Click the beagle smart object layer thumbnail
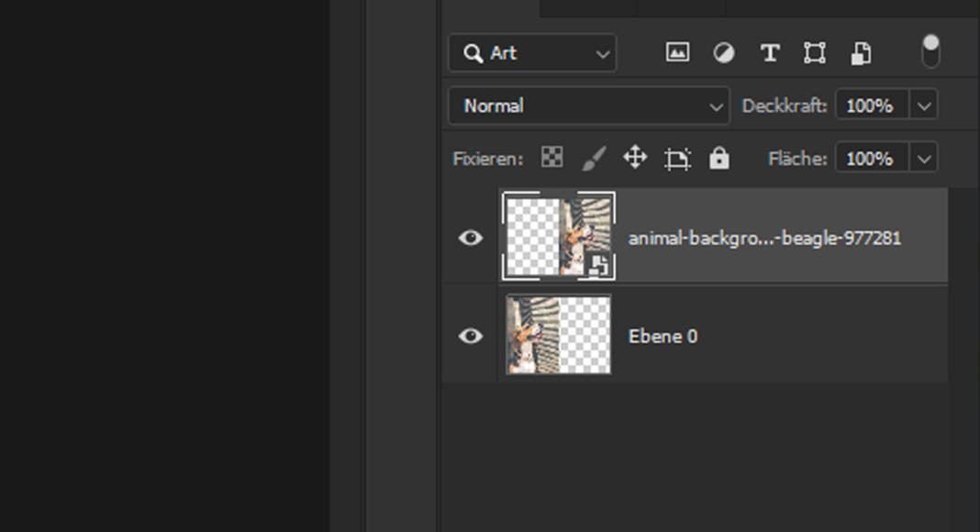The width and height of the screenshot is (980, 532). coord(559,237)
